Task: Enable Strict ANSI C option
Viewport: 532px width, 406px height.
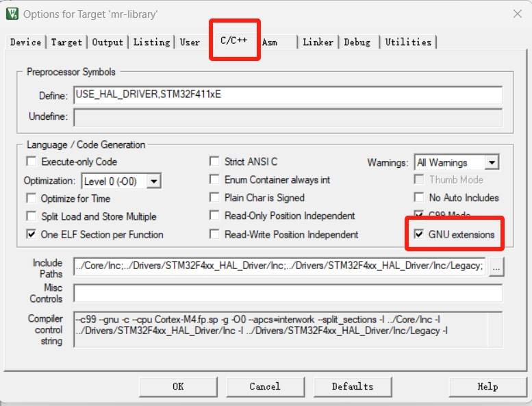Action: (215, 162)
